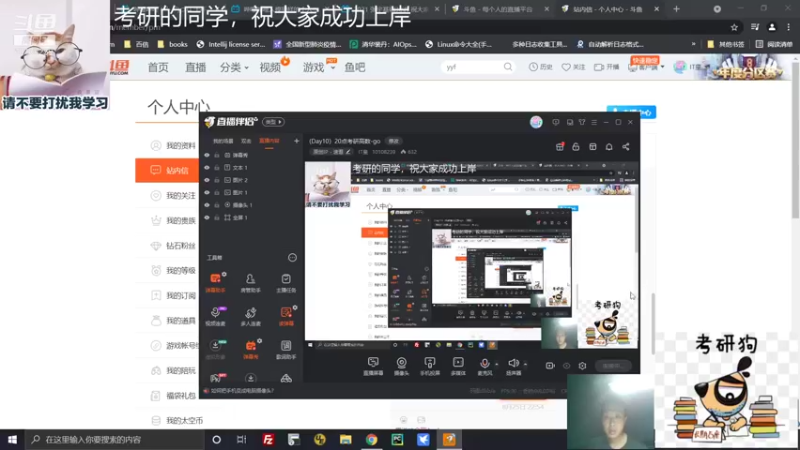The image size is (800, 450).
Task: Open the record icon beside the settings gear
Action: 550,366
